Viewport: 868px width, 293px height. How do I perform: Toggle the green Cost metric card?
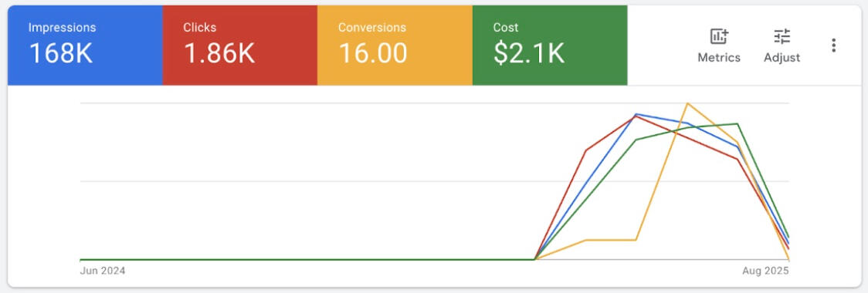(x=550, y=45)
